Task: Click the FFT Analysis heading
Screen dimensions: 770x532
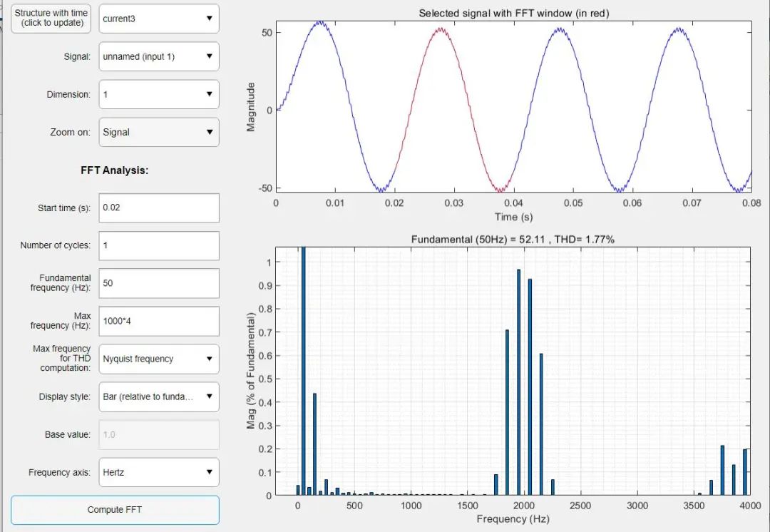Action: 114,170
